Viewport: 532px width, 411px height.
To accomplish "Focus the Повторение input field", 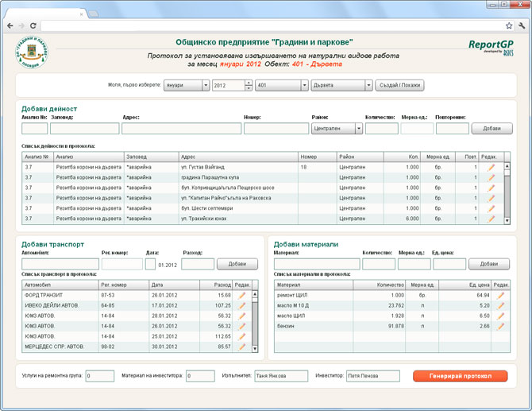I will tap(453, 129).
